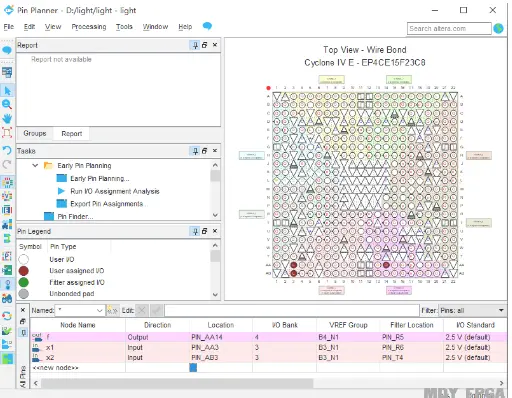Open the Filter Pins: all dropdown

point(472,311)
